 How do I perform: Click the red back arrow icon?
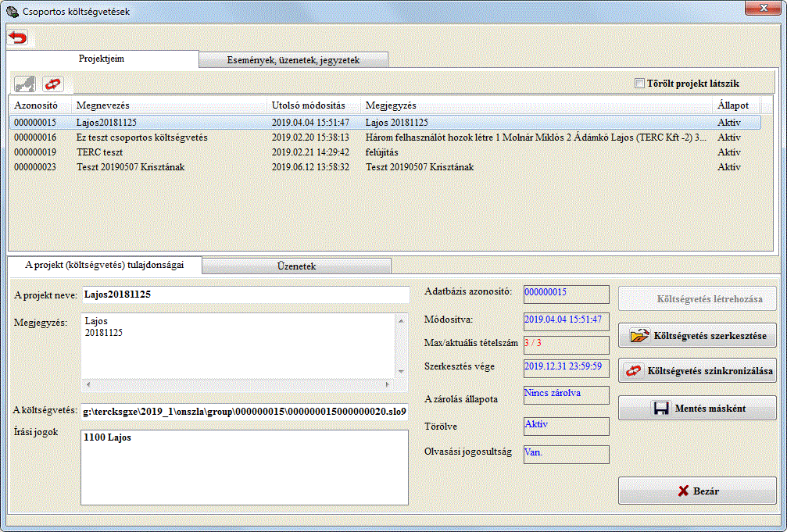(18, 37)
